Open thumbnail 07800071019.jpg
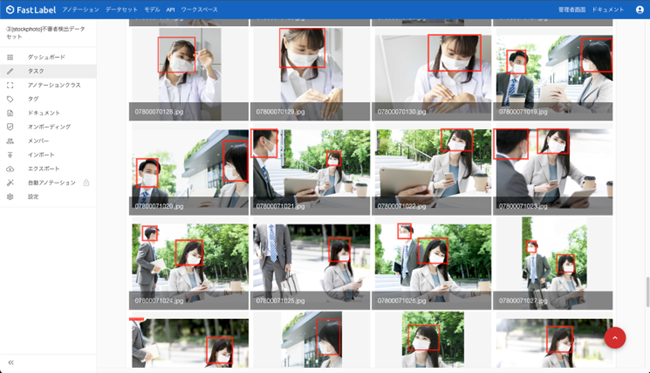The image size is (650, 373). [x=553, y=74]
